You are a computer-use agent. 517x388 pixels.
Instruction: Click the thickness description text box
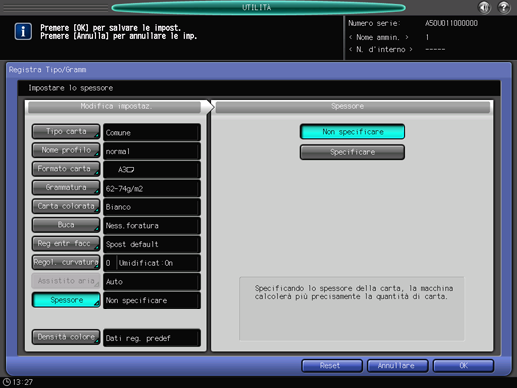[352, 308]
